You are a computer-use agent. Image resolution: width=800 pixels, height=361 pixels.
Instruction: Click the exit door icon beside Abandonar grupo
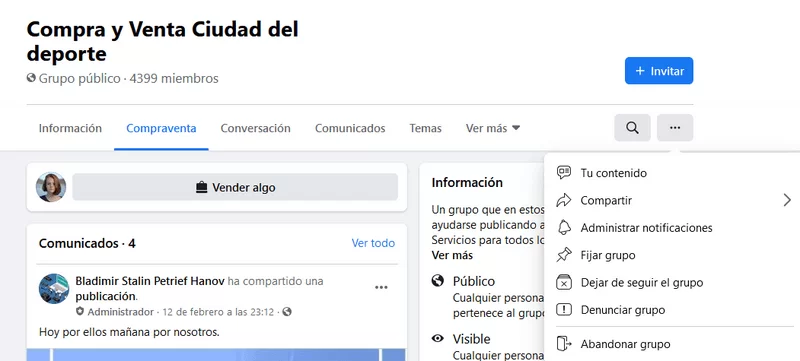563,344
